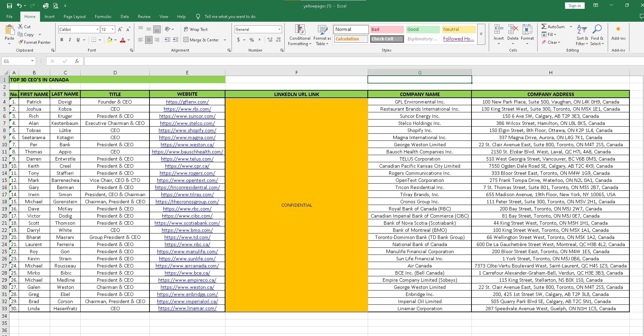Decrease font size with the smaller A icon
644x336 pixels.
pyautogui.click(x=128, y=30)
